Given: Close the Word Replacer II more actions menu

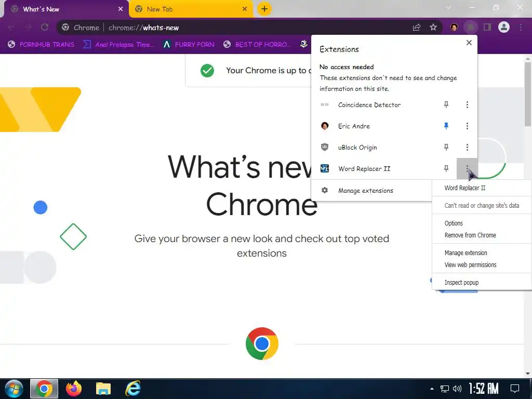Looking at the screenshot, I should tap(467, 168).
